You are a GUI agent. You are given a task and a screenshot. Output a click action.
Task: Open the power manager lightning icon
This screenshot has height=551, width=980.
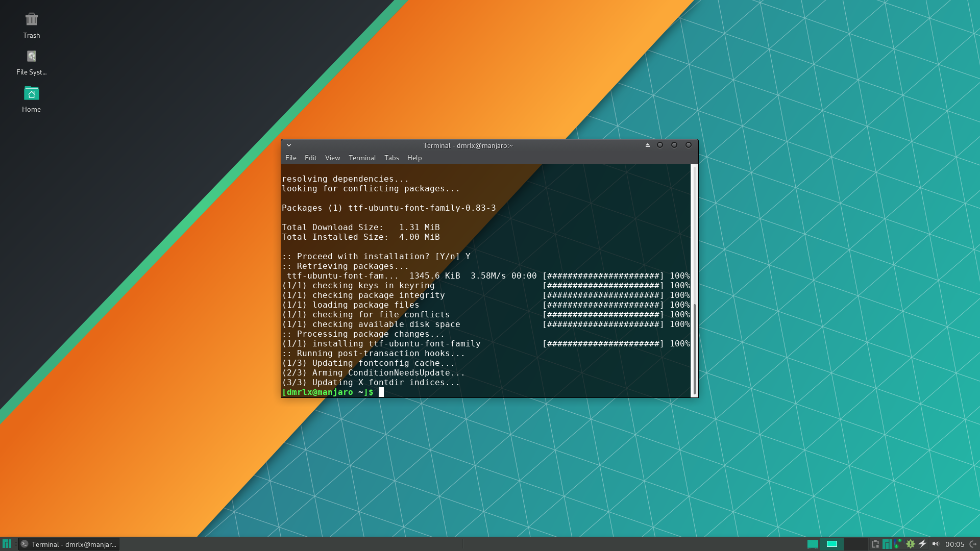click(x=922, y=544)
